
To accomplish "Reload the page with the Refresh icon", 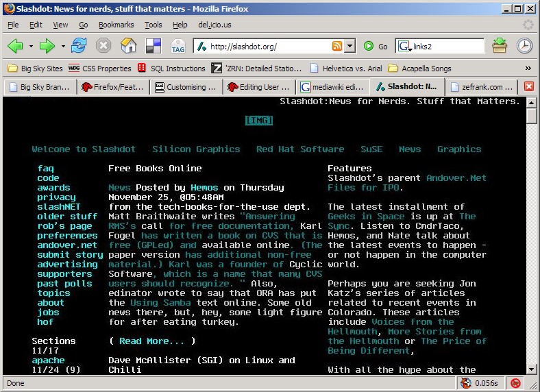I will pos(79,45).
